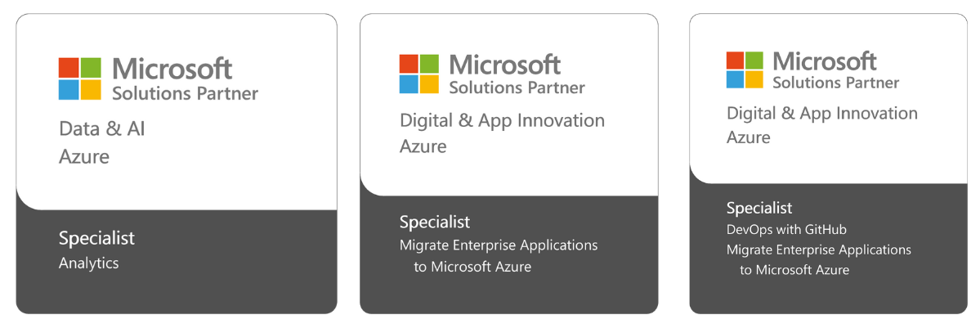Click Solutions Partner text on rightmost badge

click(x=836, y=83)
